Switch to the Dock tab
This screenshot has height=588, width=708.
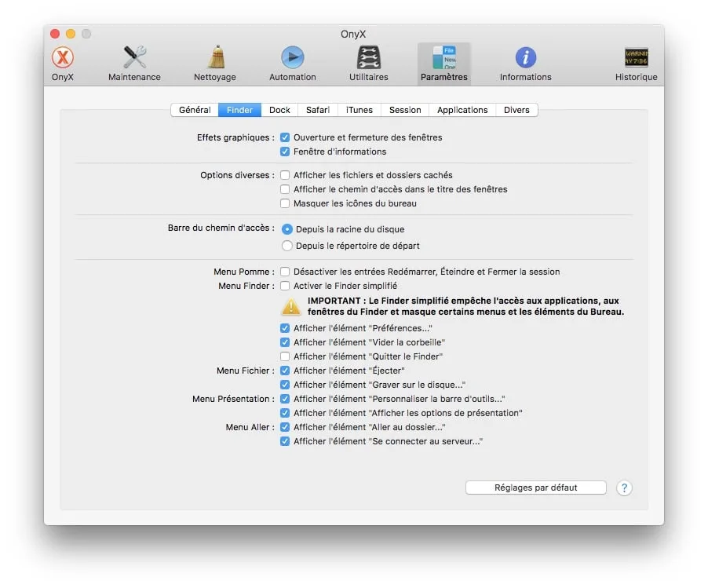[279, 110]
